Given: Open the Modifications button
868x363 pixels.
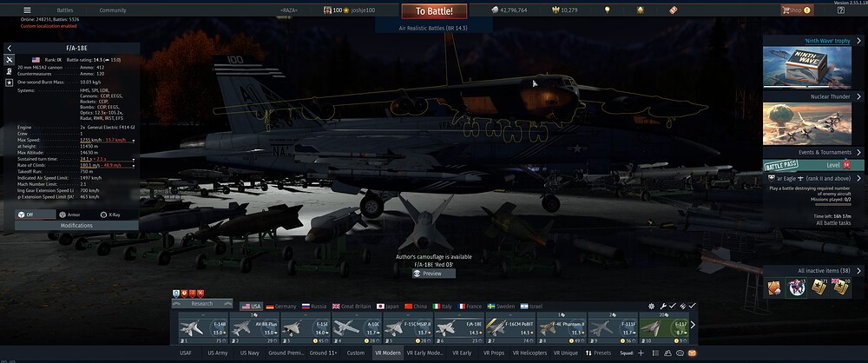Looking at the screenshot, I should 76,225.
